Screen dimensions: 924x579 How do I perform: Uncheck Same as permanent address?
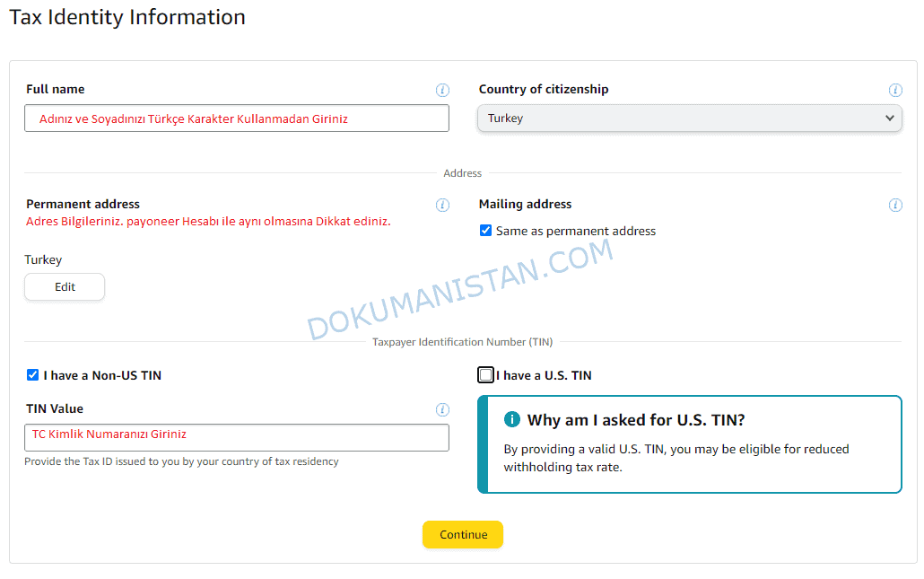[x=485, y=231]
